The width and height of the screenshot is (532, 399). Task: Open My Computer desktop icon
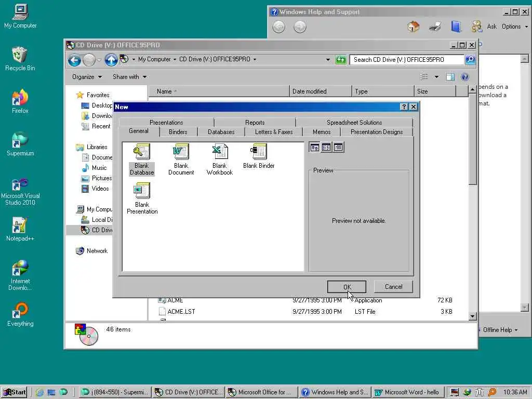click(x=20, y=16)
